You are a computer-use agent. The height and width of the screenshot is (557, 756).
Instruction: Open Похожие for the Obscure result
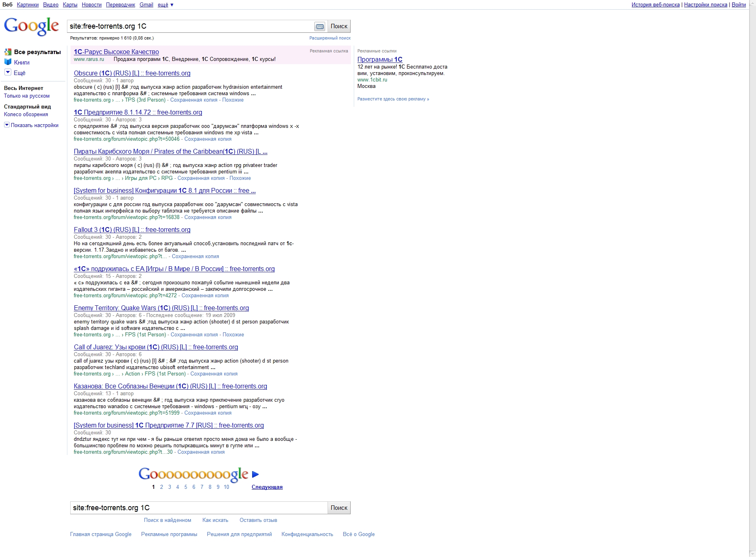(233, 100)
